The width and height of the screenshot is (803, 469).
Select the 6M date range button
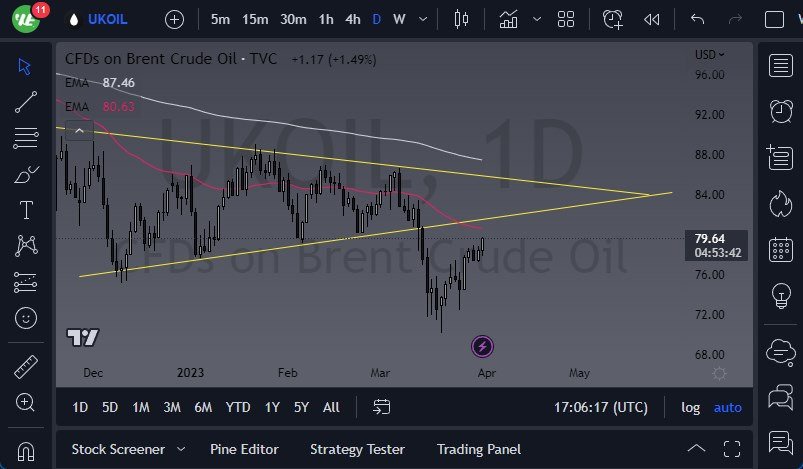203,407
